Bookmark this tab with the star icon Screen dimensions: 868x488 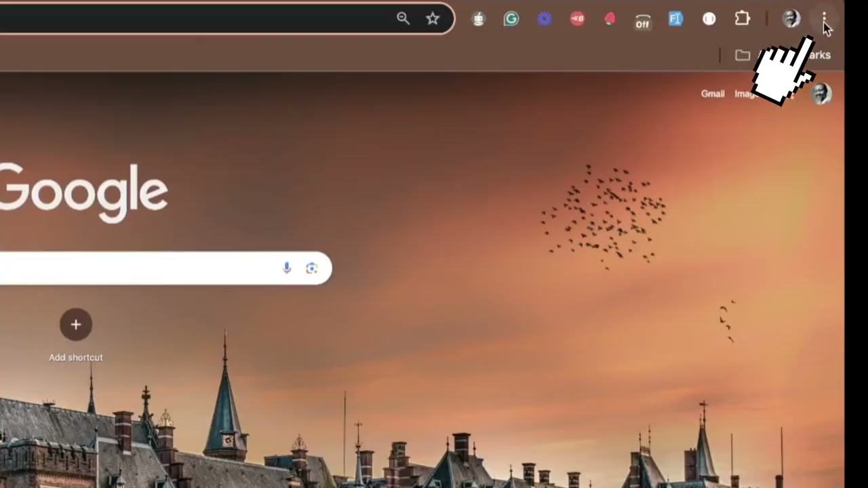[x=433, y=18]
